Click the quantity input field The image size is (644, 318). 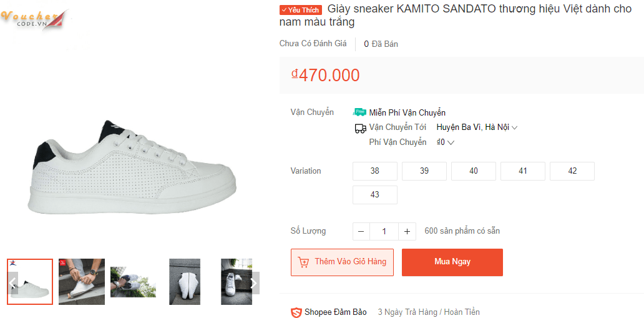point(384,231)
